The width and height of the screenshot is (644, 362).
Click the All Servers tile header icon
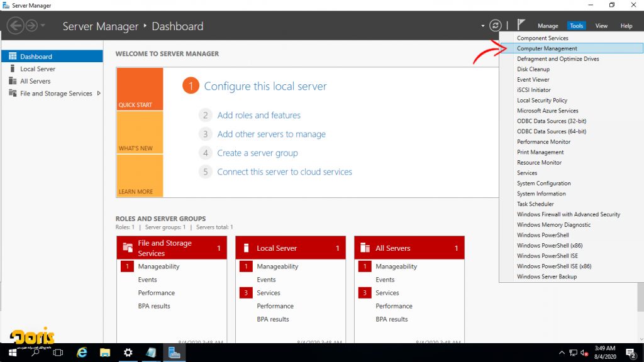[365, 248]
